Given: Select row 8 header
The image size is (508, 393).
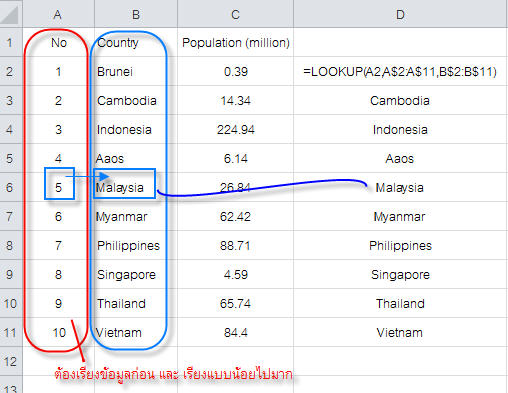Looking at the screenshot, I should coord(11,245).
